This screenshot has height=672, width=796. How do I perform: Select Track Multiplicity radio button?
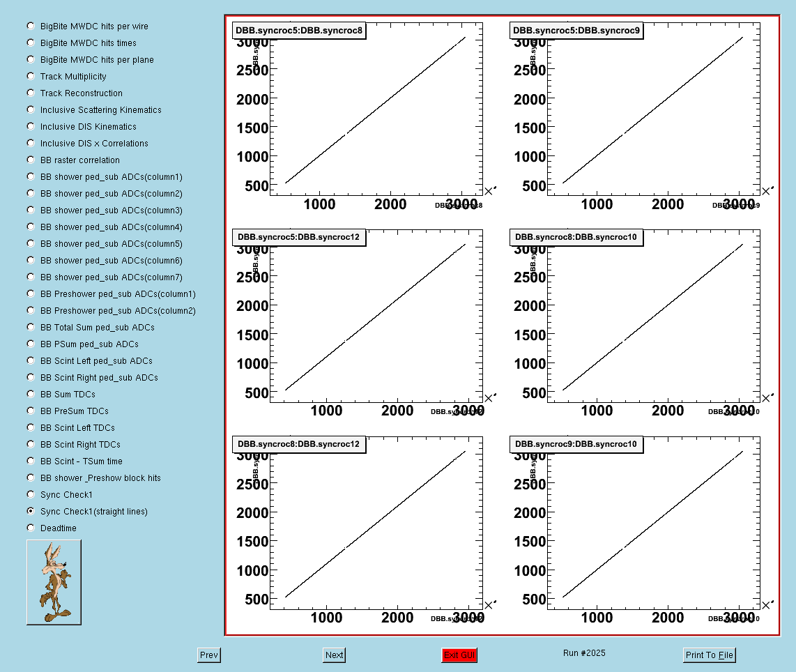coord(31,76)
